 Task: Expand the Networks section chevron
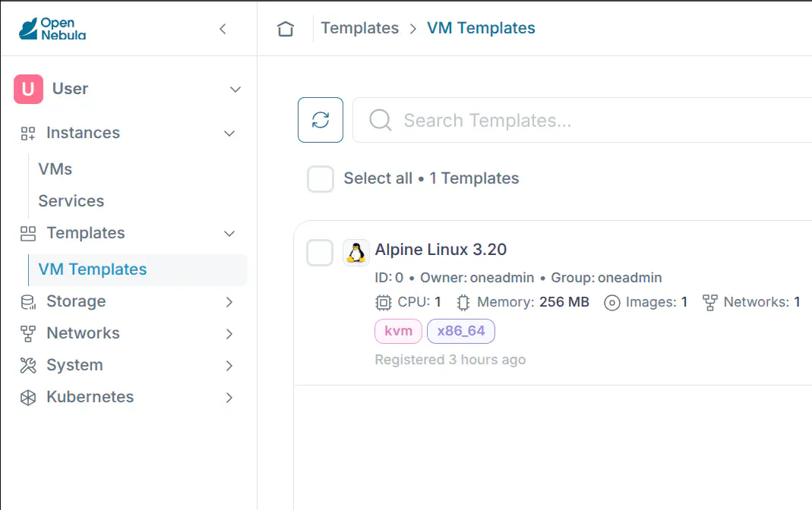point(229,334)
